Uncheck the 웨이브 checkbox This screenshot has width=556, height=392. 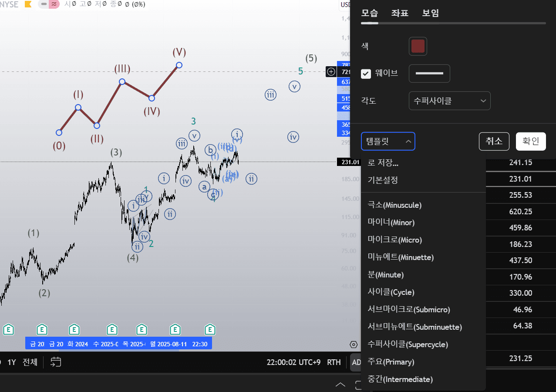pos(366,74)
